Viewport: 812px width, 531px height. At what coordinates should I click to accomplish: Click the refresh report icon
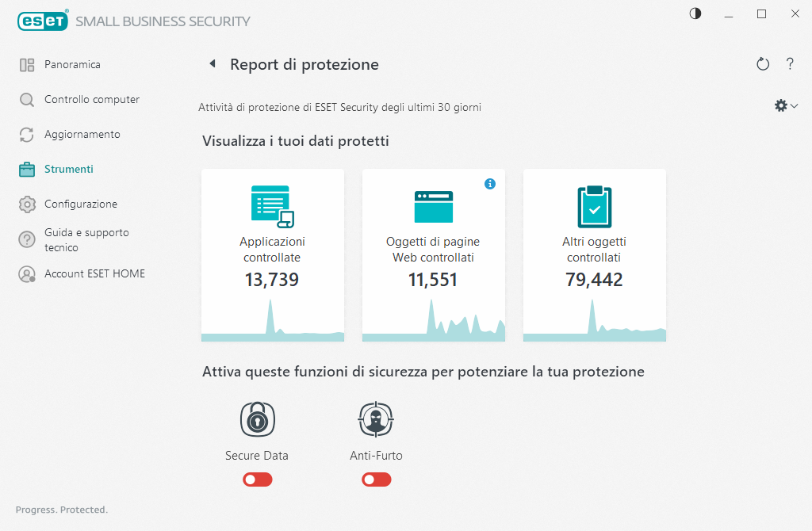coord(763,64)
